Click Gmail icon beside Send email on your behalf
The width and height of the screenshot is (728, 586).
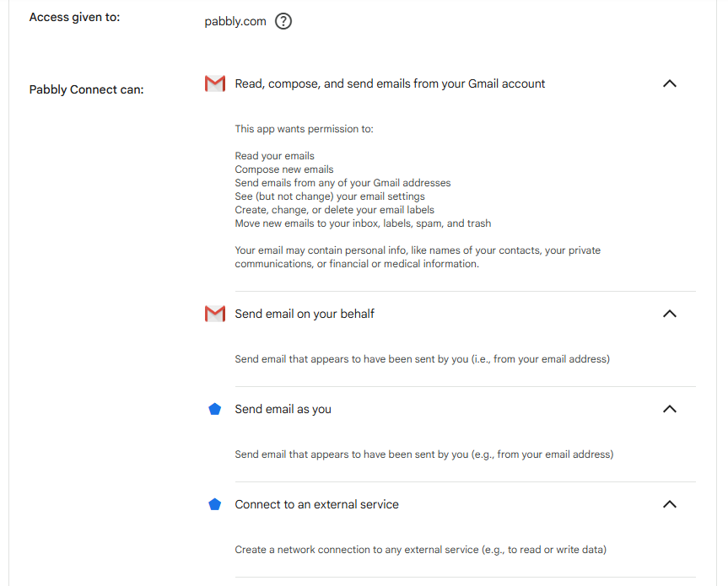pyautogui.click(x=215, y=314)
